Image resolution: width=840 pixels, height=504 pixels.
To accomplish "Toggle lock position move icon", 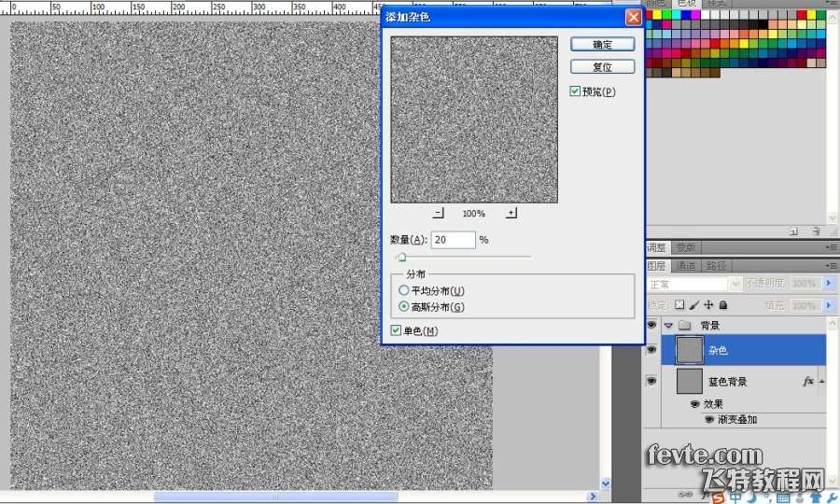I will (x=708, y=305).
